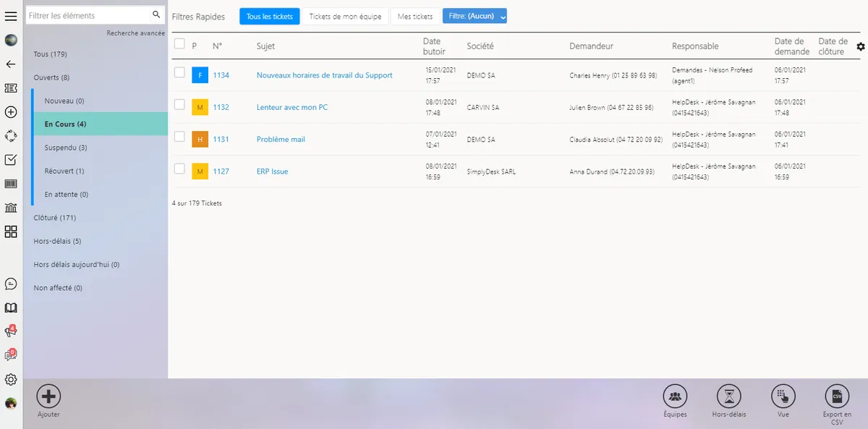
Task: Click the hamburger menu icon
Action: [x=11, y=17]
